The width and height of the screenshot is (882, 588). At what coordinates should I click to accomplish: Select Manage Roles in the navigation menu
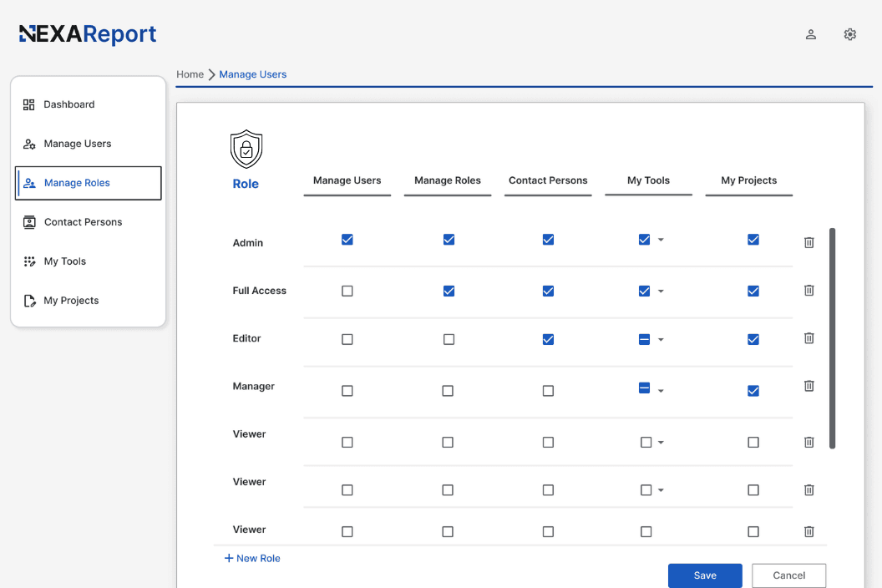point(79,182)
